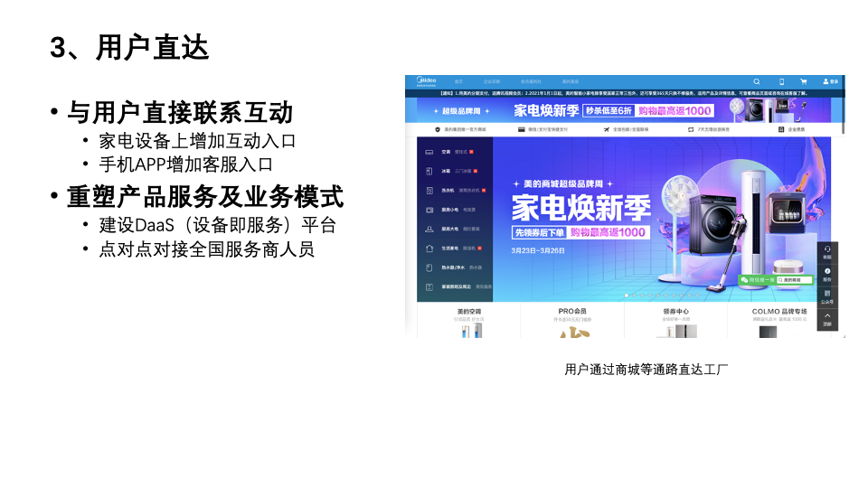Open the PRO会员 membership card

click(x=571, y=321)
